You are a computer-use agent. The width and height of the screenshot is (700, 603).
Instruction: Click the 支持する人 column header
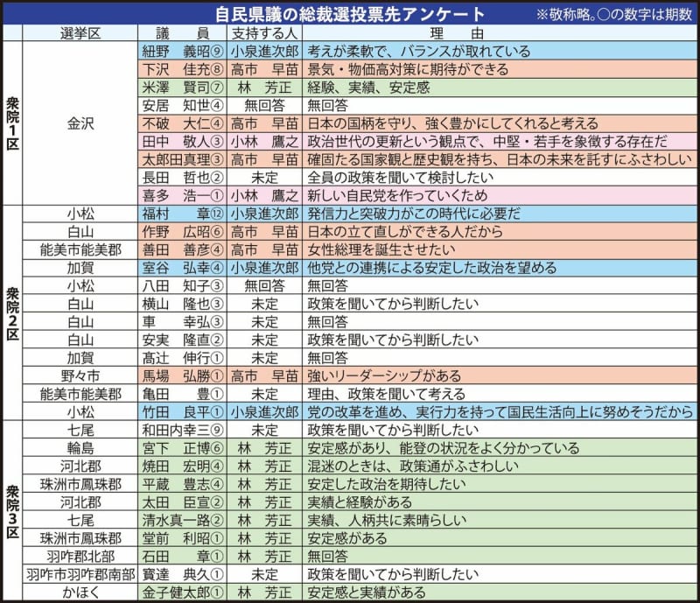[264, 33]
